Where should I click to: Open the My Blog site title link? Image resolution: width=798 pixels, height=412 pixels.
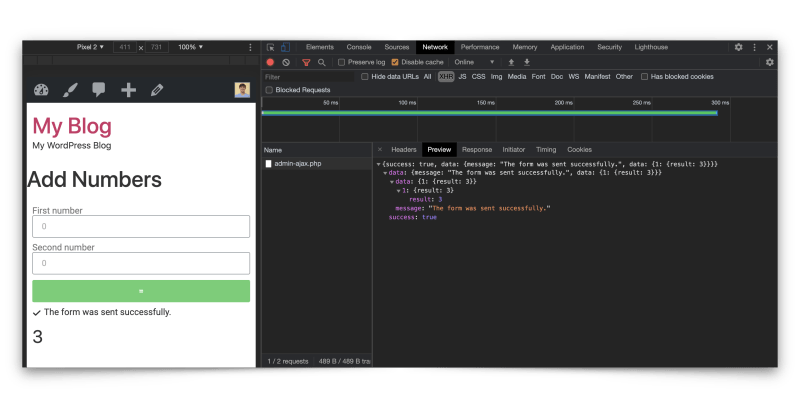pyautogui.click(x=72, y=126)
